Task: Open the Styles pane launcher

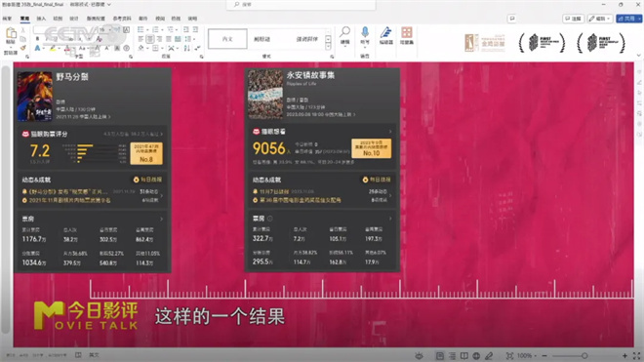Action: pyautogui.click(x=332, y=57)
